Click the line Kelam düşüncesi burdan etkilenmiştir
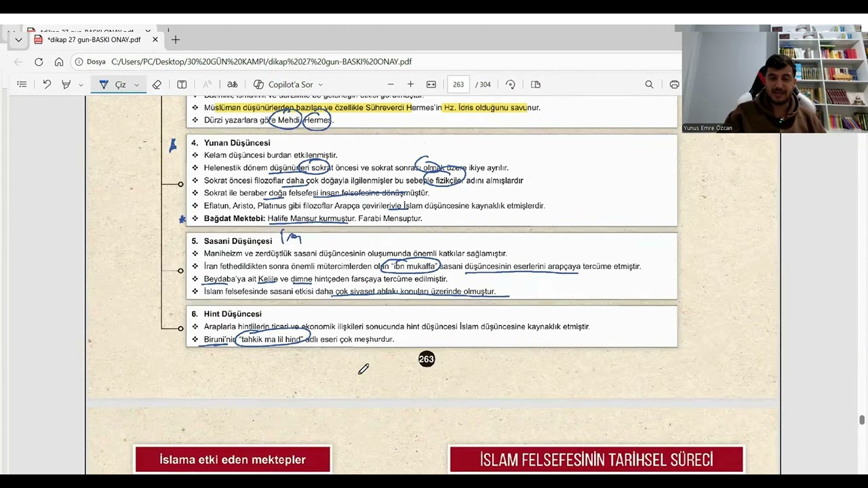The image size is (868, 488). click(x=271, y=155)
